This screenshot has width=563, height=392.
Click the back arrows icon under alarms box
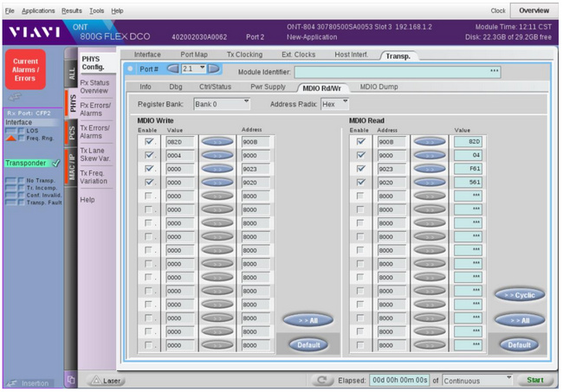click(15, 98)
